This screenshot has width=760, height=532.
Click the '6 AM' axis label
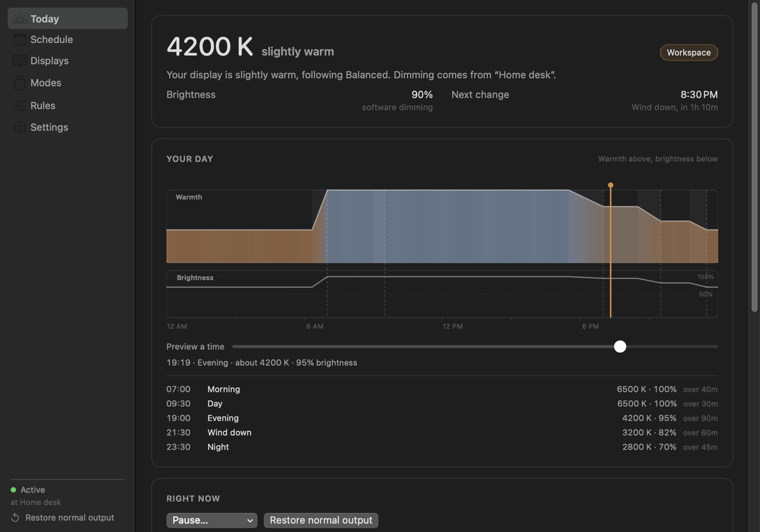coord(314,326)
